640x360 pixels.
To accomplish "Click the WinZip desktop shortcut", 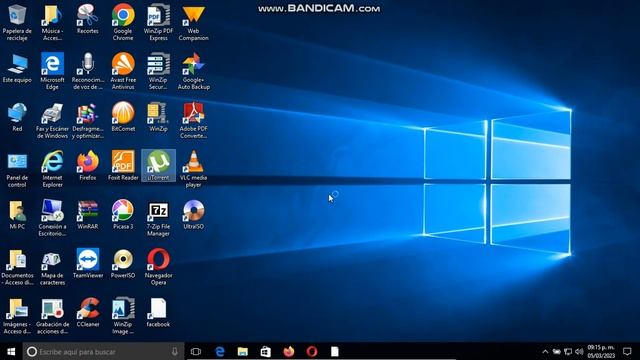I will pyautogui.click(x=158, y=117).
